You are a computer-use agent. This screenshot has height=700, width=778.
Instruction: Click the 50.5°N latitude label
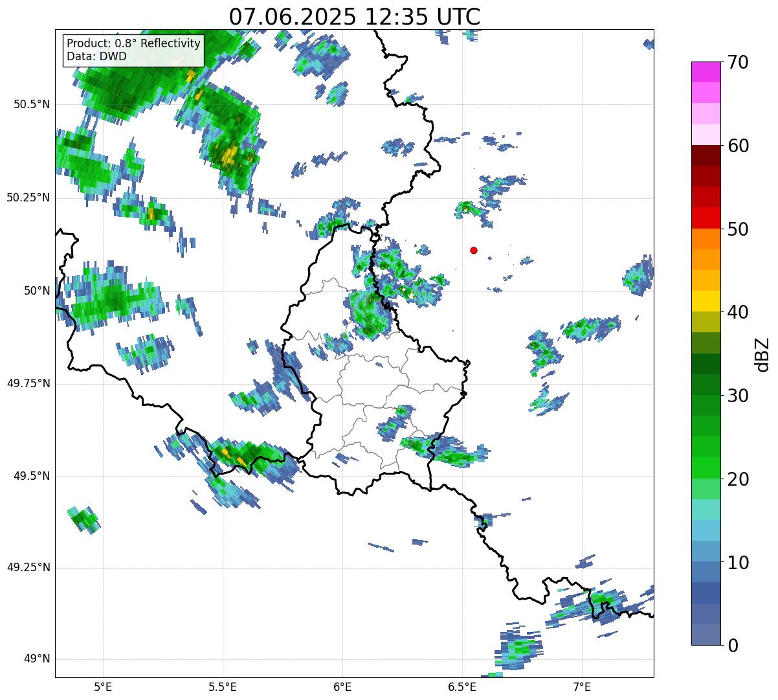pos(32,104)
